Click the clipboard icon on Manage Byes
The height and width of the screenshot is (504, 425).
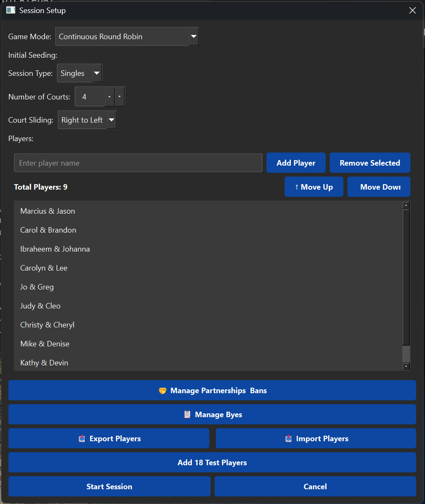pos(187,414)
